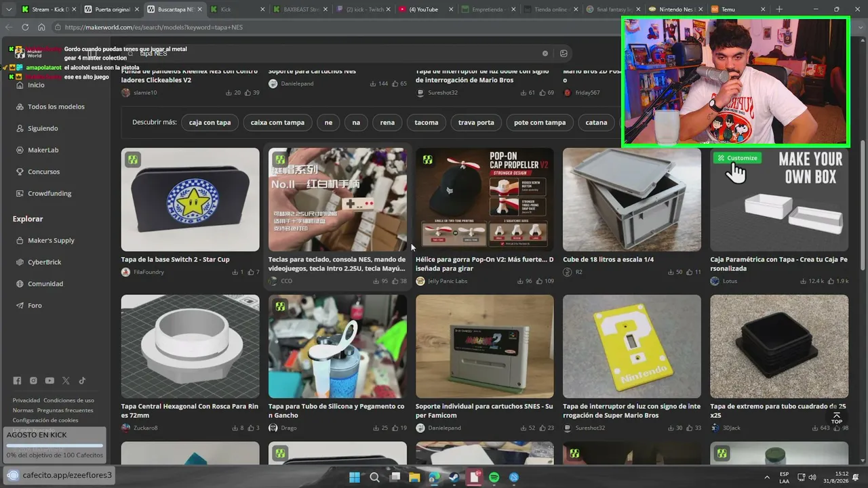Open the CyberBrick sidebar icon

18,262
